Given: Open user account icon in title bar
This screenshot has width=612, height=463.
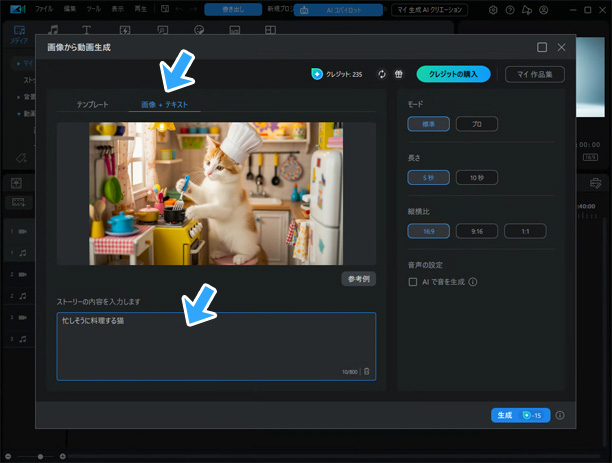Looking at the screenshot, I should pos(543,10).
